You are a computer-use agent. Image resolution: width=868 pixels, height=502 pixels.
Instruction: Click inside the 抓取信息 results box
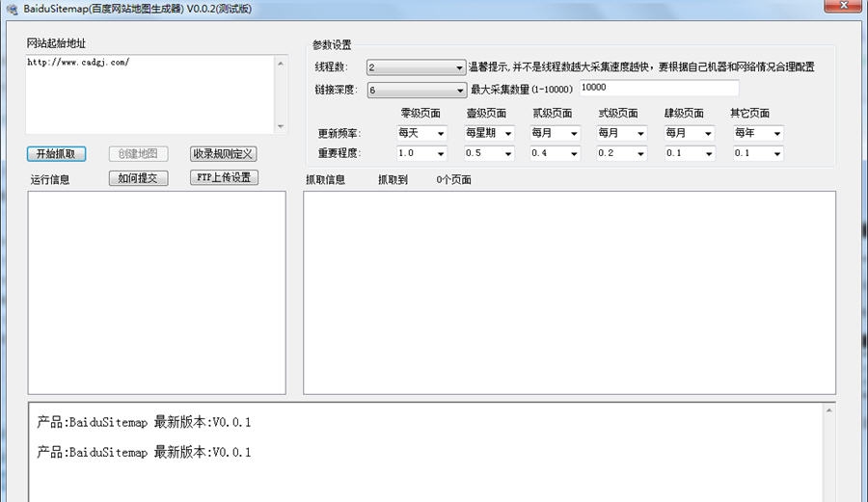[x=569, y=293]
